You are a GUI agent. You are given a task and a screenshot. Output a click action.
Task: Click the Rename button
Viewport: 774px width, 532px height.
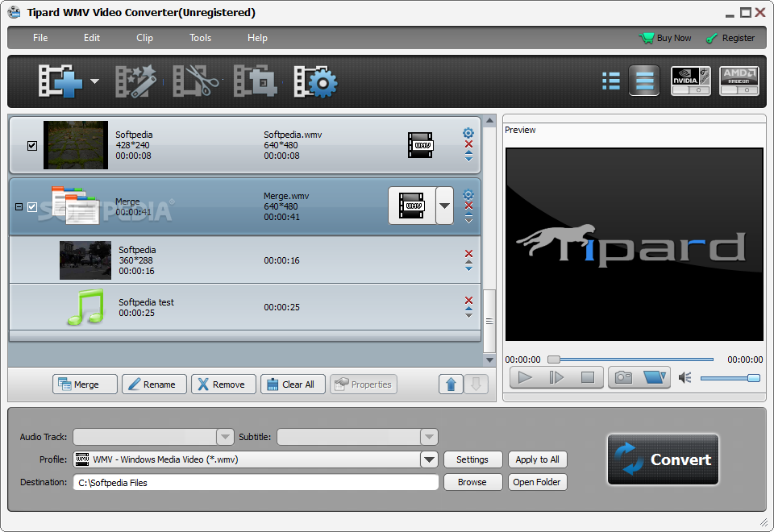coord(155,384)
